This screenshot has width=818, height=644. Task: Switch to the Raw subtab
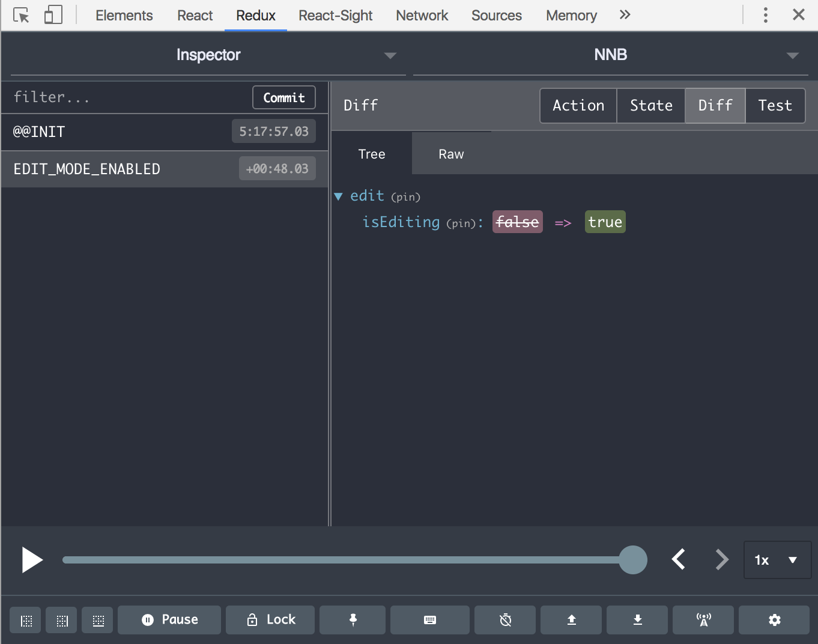(451, 154)
